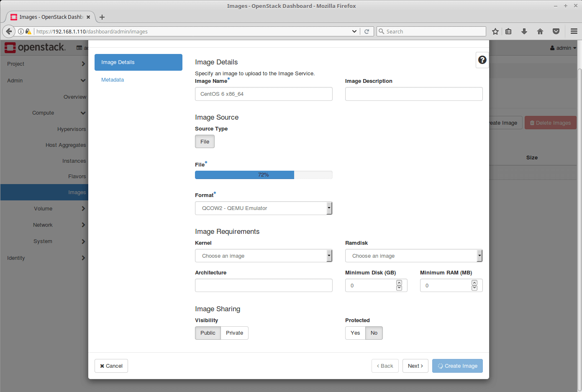The image size is (582, 392).
Task: Expand the Identity sidebar section
Action: pos(44,258)
